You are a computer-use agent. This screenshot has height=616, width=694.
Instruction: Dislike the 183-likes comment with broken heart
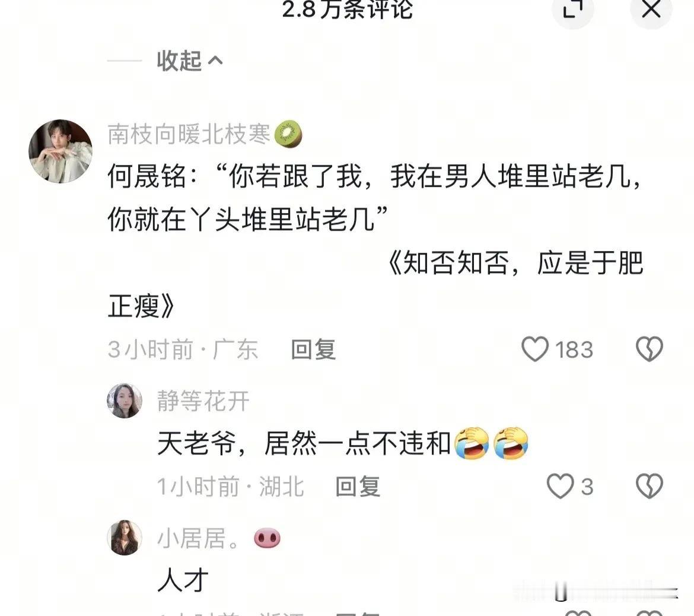(x=650, y=349)
